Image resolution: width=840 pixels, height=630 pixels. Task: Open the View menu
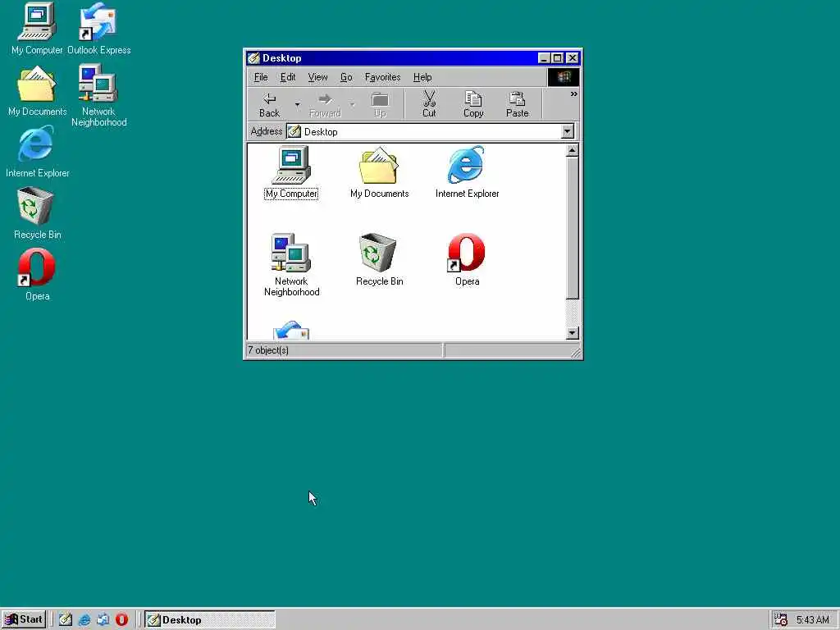point(317,77)
